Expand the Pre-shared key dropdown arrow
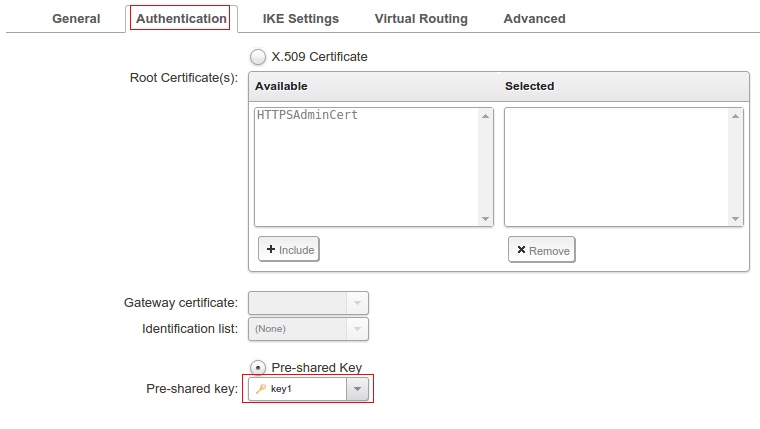The width and height of the screenshot is (760, 429). click(x=358, y=389)
